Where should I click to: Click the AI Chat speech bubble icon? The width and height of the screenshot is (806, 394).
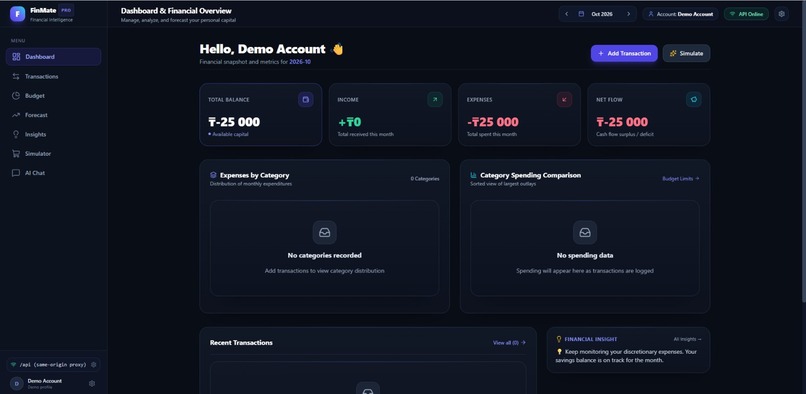point(16,173)
